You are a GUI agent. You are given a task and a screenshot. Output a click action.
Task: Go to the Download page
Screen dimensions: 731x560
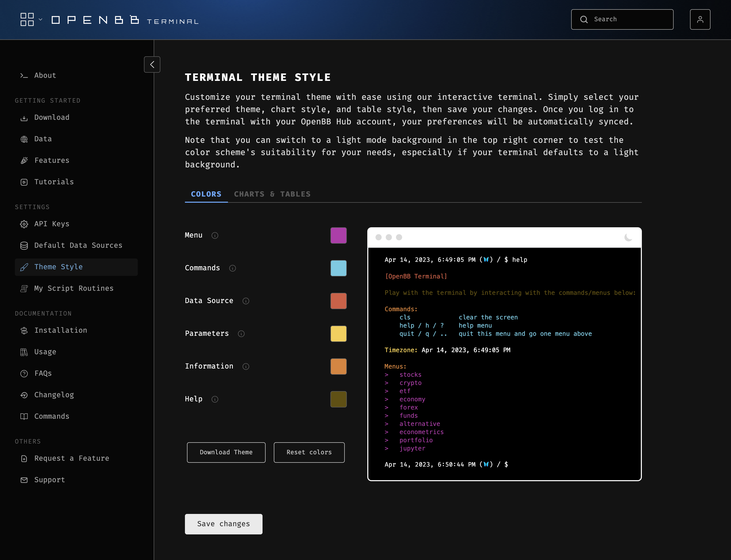(x=76, y=117)
